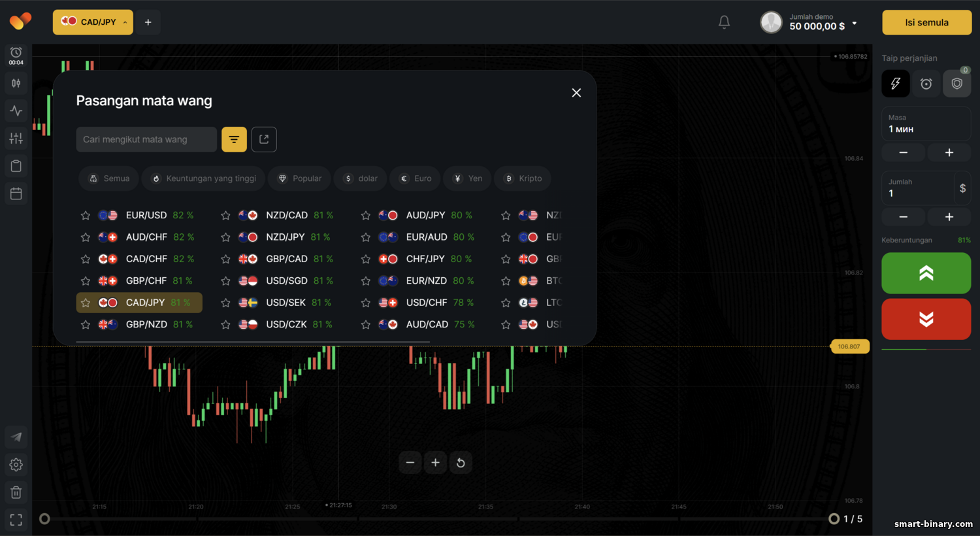980x536 pixels.
Task: Click the yellow filter sort button
Action: (234, 139)
